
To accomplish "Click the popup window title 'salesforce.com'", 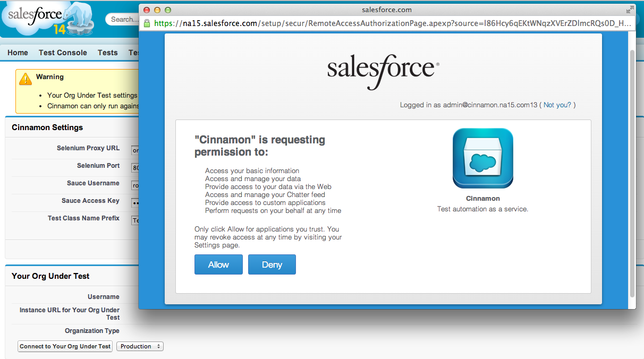I will pyautogui.click(x=386, y=10).
